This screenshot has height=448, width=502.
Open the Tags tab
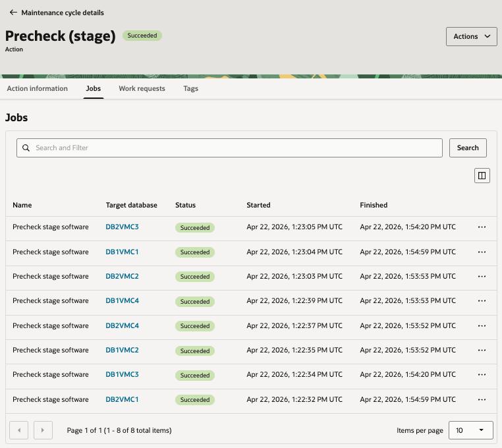(x=191, y=88)
